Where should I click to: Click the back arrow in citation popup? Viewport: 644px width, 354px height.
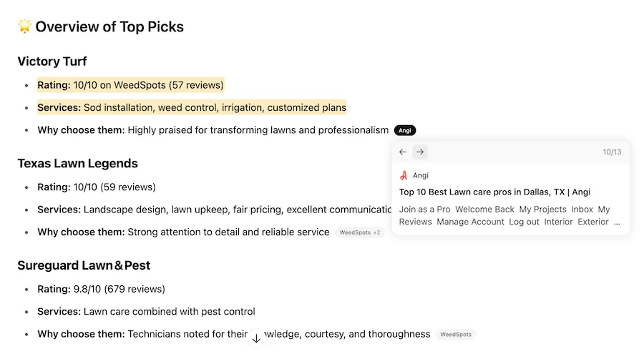pos(403,152)
